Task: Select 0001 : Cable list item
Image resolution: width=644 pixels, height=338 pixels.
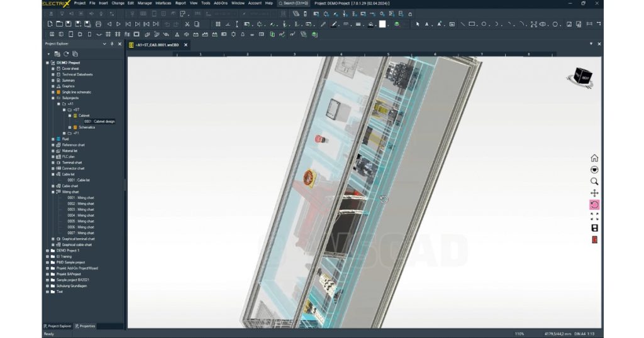Action: click(x=79, y=180)
